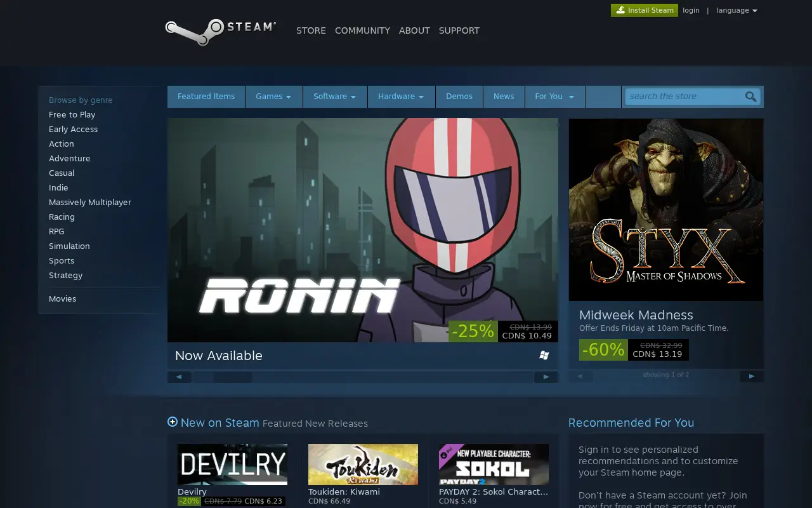The height and width of the screenshot is (508, 812).
Task: Go to previous featured game with left arrow
Action: point(180,377)
